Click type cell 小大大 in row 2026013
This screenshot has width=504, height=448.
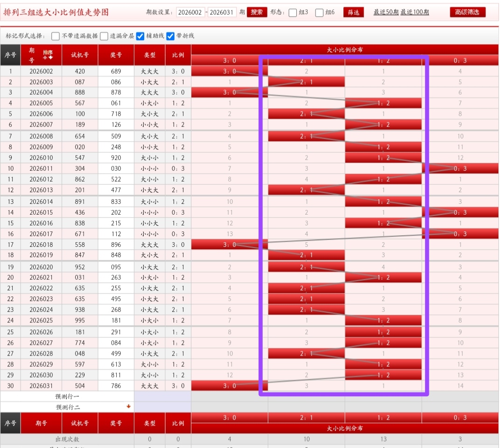pos(149,190)
